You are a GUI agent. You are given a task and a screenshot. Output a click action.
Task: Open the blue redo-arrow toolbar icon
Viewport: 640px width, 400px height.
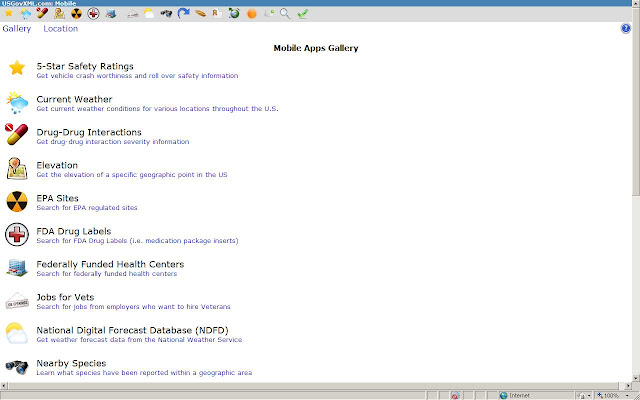click(183, 13)
